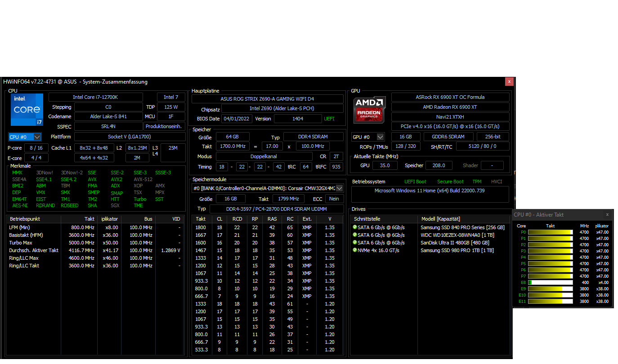
Task: Click the x4.00 multiplier for core E8
Action: coord(603,283)
